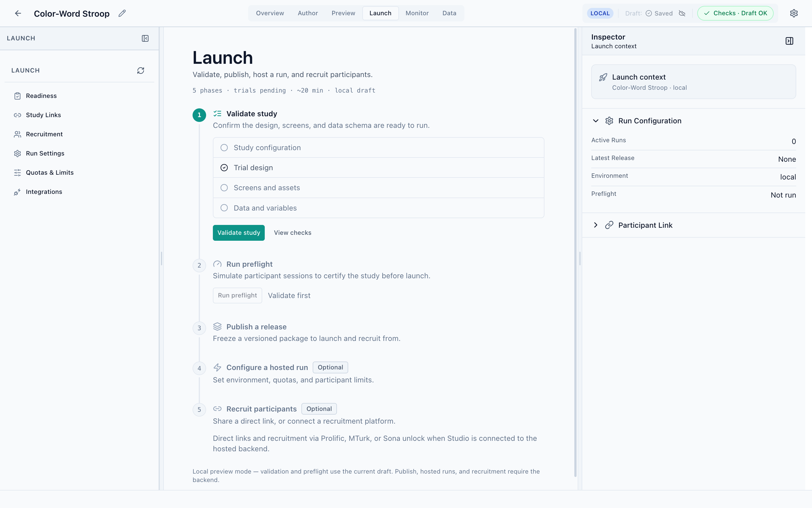The width and height of the screenshot is (812, 508).
Task: Click the Integrations plug icon
Action: 17,192
